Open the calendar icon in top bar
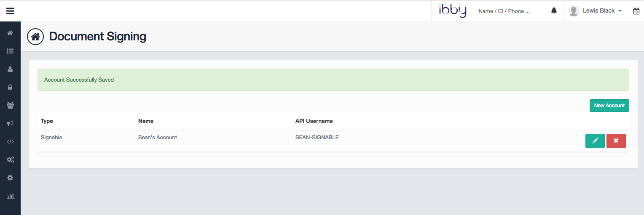The width and height of the screenshot is (644, 215). 636,11
